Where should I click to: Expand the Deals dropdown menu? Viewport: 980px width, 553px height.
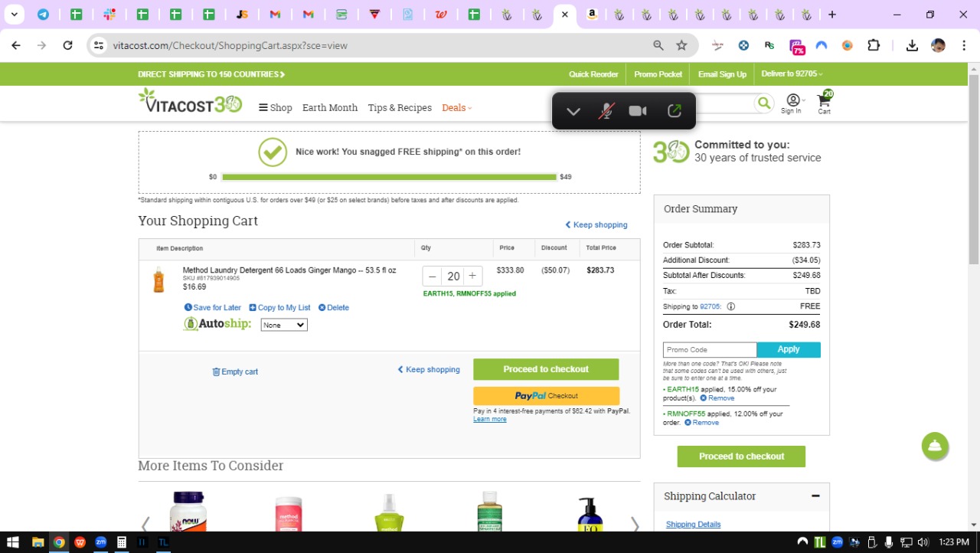(x=456, y=108)
